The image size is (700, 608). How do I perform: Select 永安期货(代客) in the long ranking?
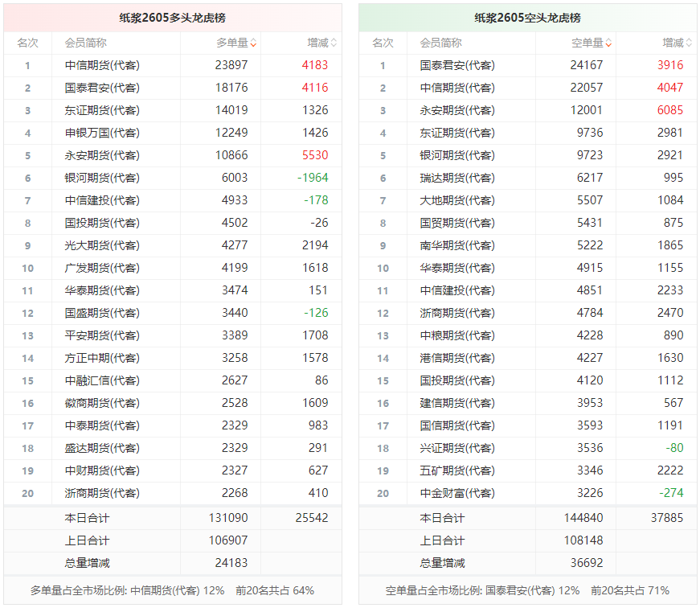pos(102,155)
